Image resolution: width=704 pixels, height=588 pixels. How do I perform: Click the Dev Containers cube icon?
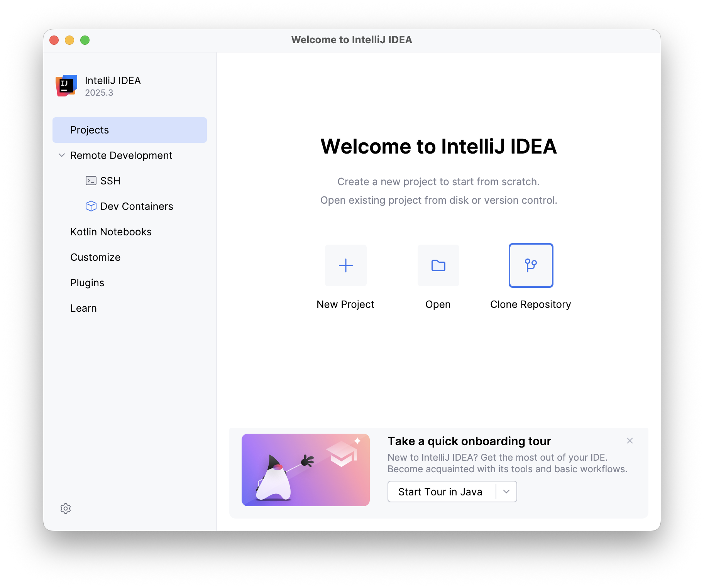pyautogui.click(x=91, y=206)
